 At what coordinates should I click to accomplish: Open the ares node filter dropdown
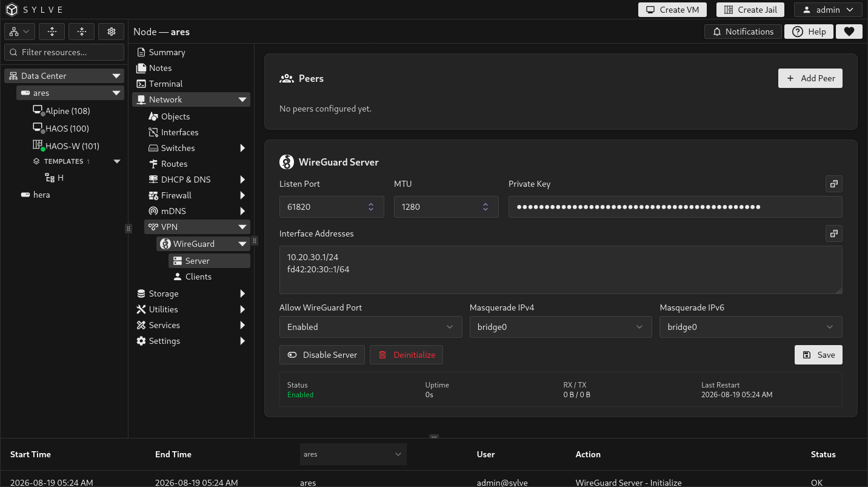[x=353, y=454]
